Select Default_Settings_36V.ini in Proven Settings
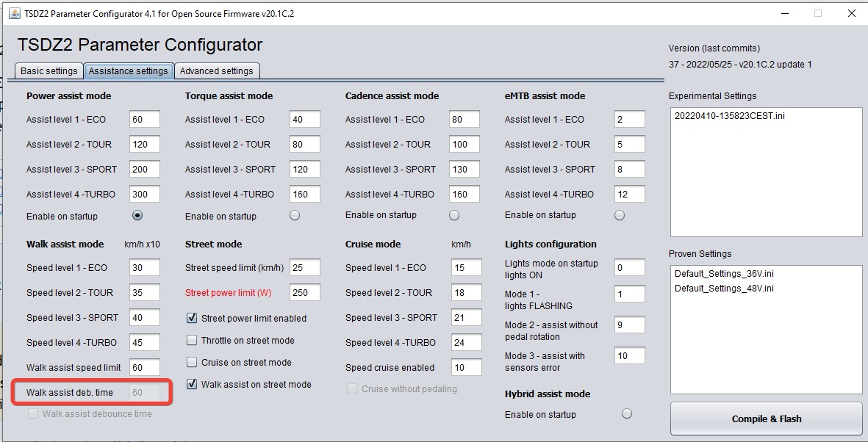868x442 pixels. [x=724, y=274]
